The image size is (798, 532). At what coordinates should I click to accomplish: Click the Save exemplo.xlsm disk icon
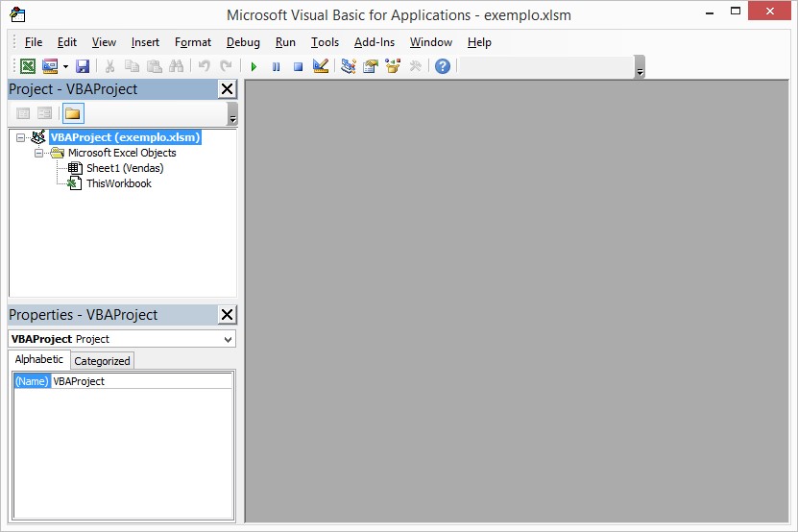click(83, 66)
